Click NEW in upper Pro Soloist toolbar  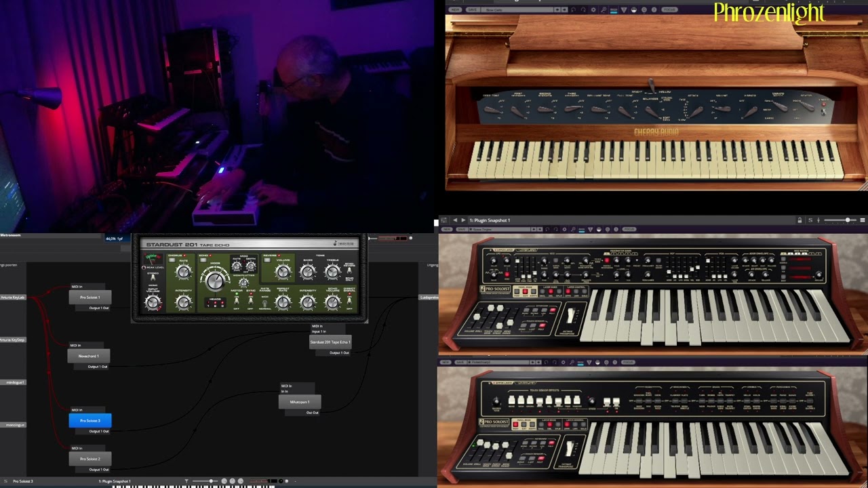tap(448, 229)
